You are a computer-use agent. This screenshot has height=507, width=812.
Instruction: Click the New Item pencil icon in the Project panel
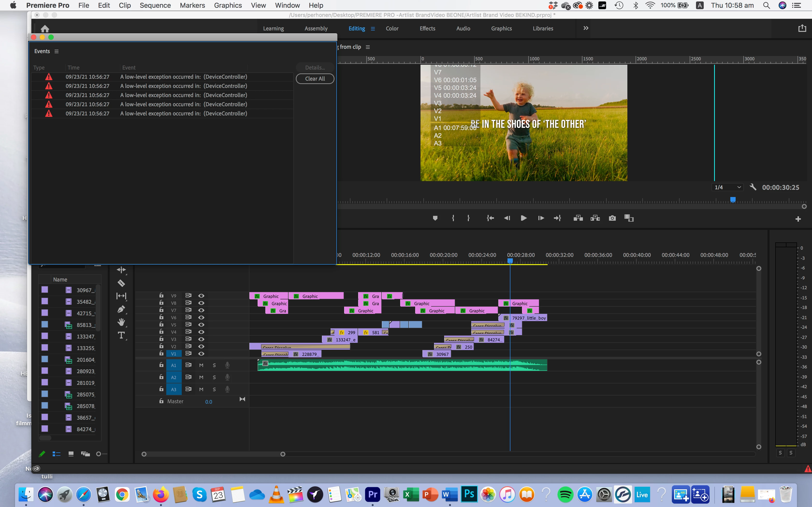42,454
